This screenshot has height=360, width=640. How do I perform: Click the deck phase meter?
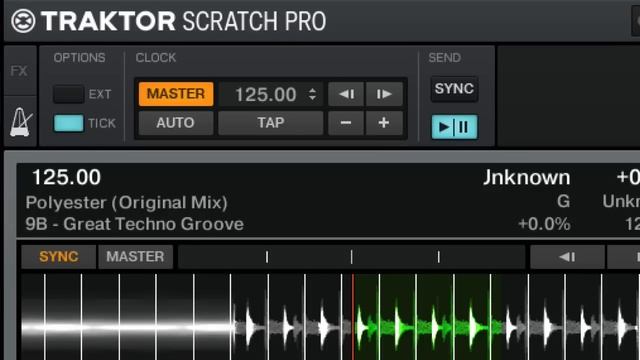tap(351, 257)
